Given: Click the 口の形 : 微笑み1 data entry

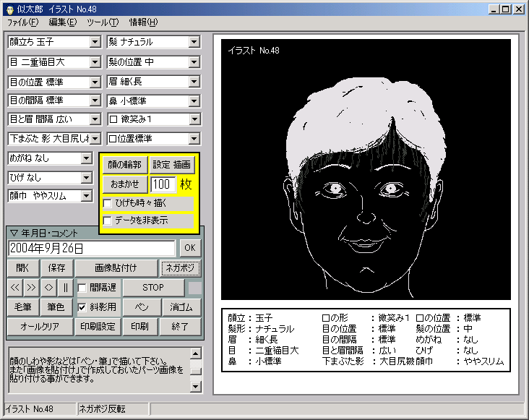Looking at the screenshot, I should [x=366, y=318].
